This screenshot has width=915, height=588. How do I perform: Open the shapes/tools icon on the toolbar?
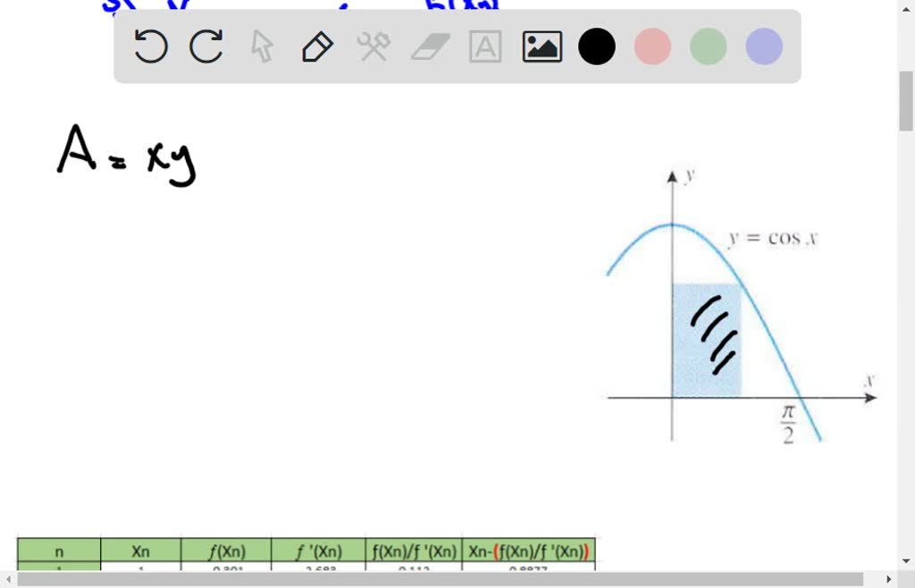pos(374,46)
